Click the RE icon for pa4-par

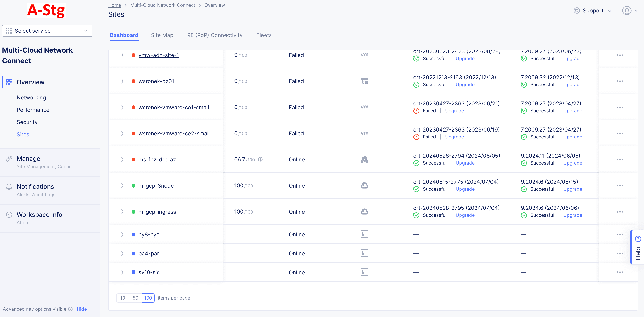point(364,253)
